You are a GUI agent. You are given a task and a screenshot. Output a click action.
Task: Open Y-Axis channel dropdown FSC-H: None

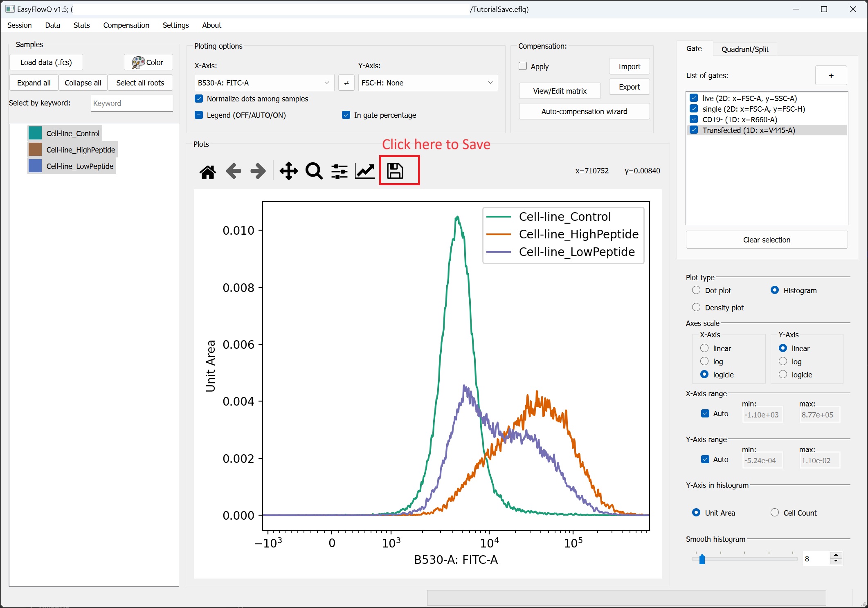point(428,83)
